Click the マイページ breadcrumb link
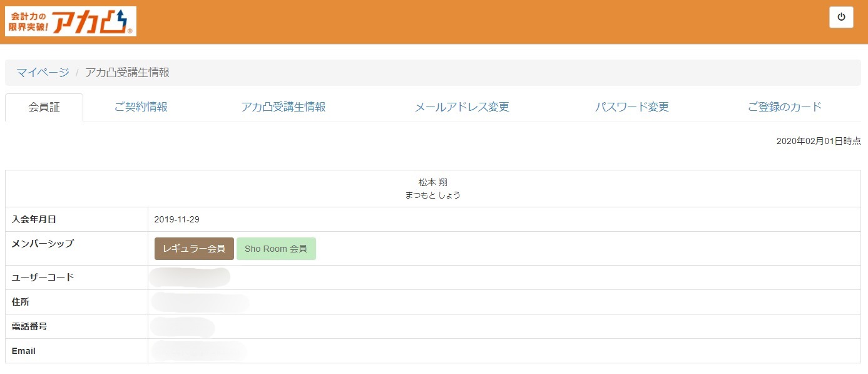Image resolution: width=868 pixels, height=374 pixels. point(43,72)
